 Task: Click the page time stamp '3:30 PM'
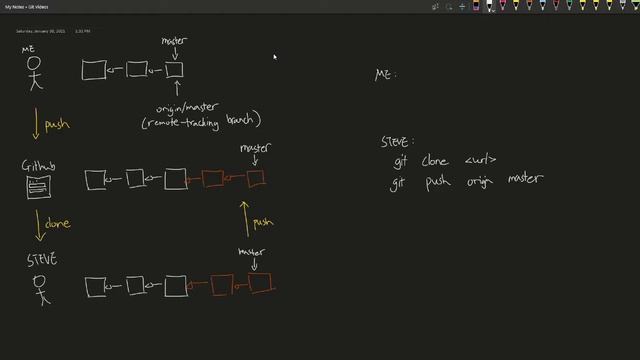tap(82, 31)
